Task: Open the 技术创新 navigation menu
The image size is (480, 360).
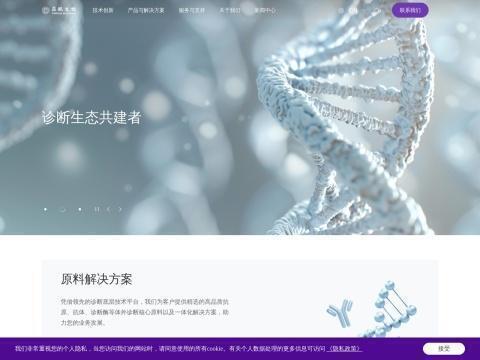Action: 103,10
